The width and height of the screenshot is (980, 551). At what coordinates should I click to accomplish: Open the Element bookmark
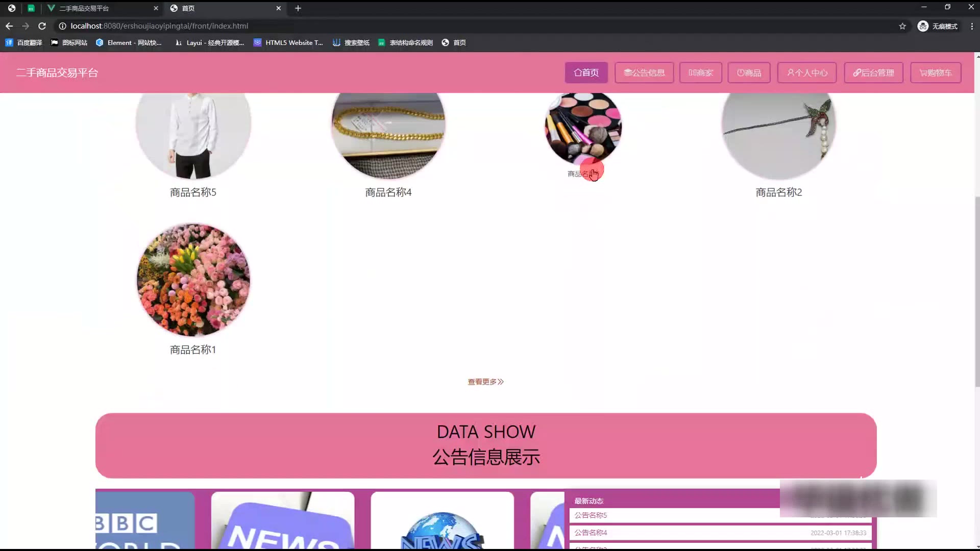[x=129, y=43]
